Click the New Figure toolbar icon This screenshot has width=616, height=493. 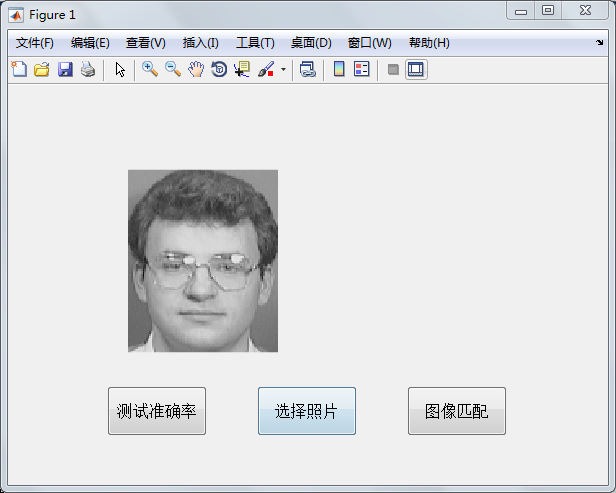[19, 70]
